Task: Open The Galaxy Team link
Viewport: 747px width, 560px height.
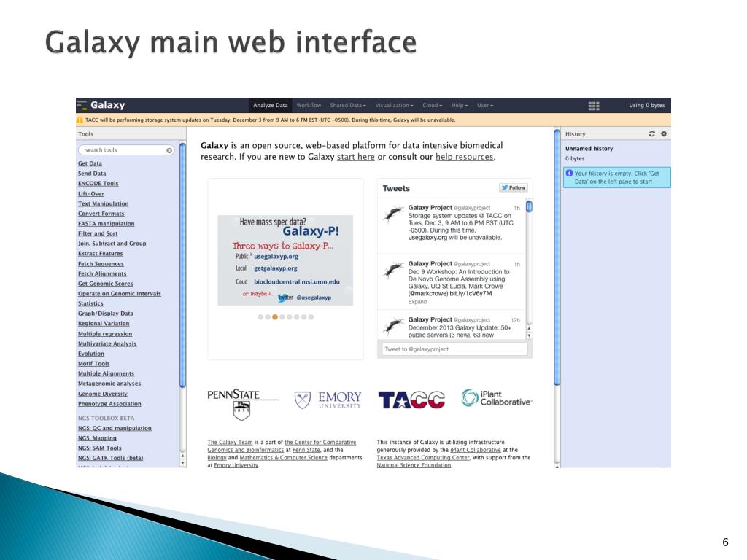Action: click(230, 443)
